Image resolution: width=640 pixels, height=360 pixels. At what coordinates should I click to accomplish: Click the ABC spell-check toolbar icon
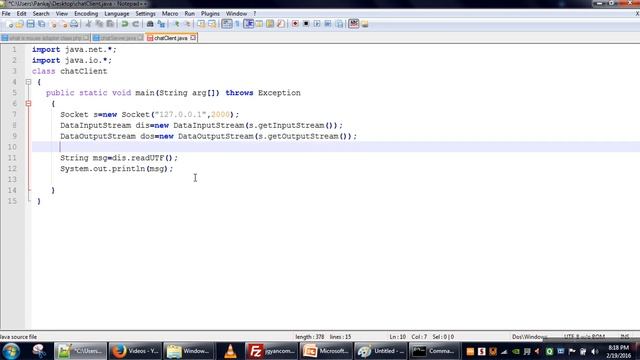(x=353, y=24)
